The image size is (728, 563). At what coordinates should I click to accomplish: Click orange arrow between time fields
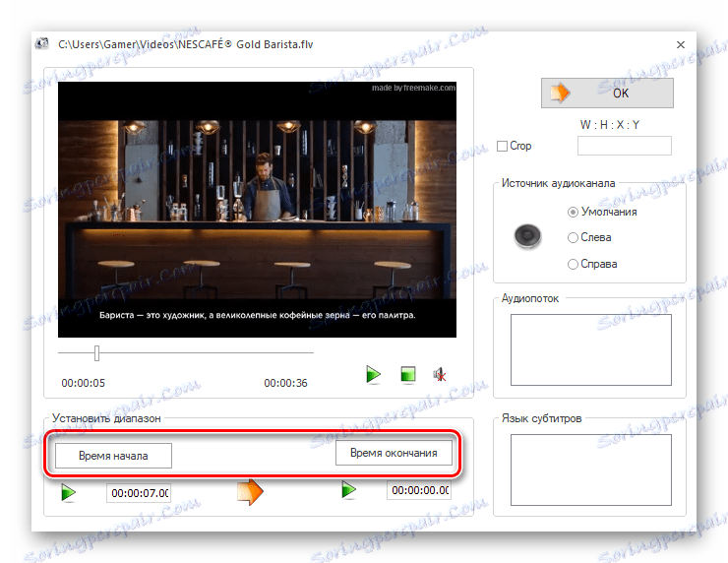pos(250,492)
